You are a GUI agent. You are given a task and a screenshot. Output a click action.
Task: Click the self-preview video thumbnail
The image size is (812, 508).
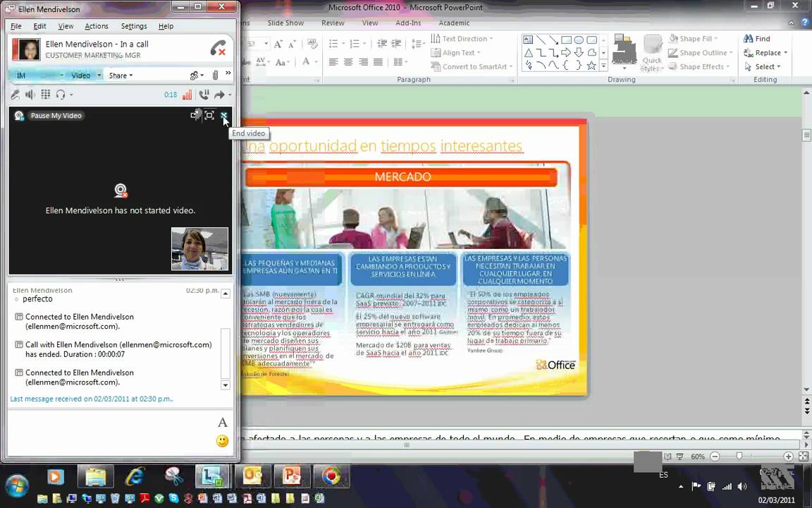(x=200, y=249)
